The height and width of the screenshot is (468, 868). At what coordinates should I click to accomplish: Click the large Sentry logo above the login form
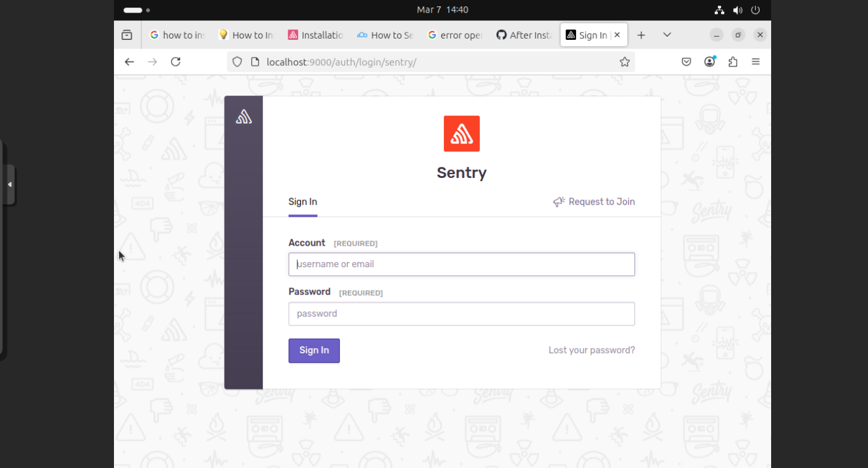462,134
